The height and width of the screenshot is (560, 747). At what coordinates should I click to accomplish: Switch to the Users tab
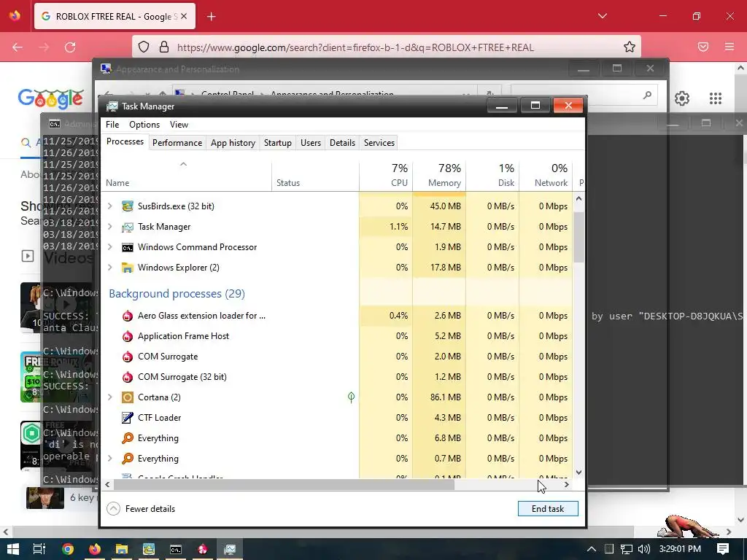pos(311,143)
